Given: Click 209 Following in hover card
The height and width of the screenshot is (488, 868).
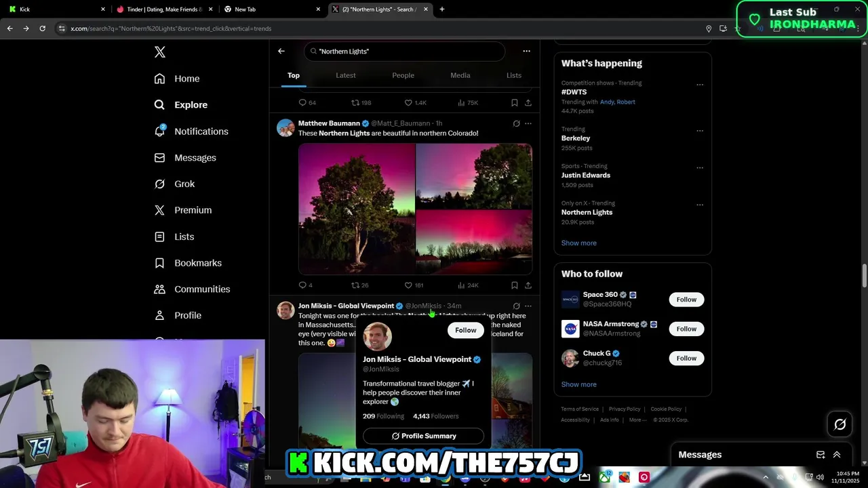Looking at the screenshot, I should (x=383, y=416).
